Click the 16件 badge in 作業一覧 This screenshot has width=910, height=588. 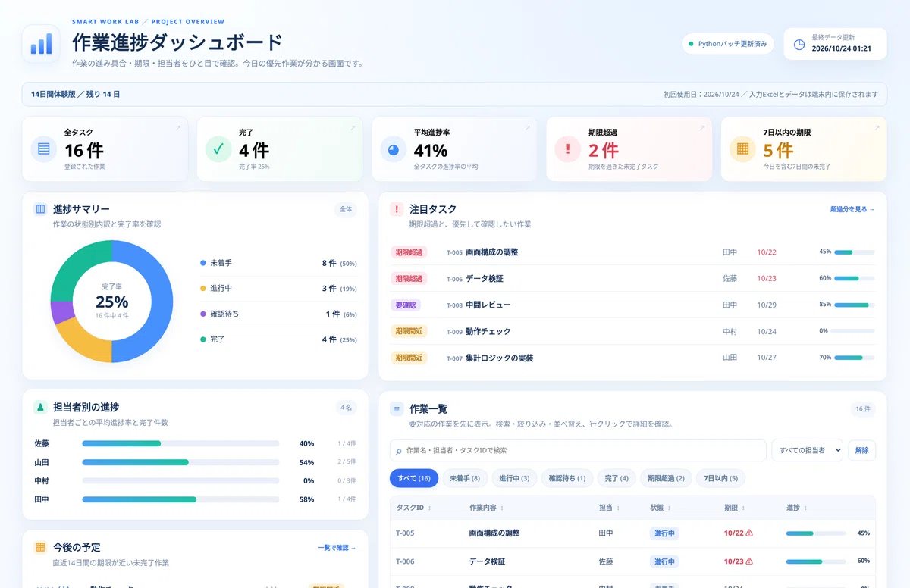click(863, 408)
